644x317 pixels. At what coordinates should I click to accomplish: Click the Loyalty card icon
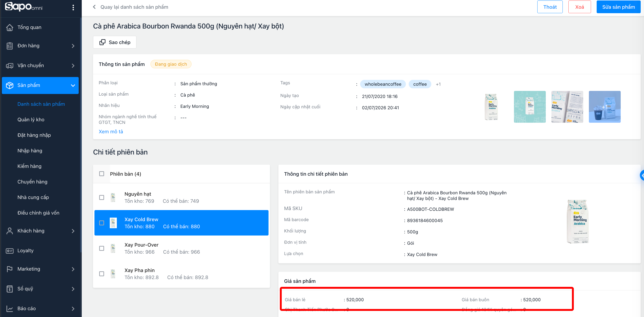(x=9, y=251)
